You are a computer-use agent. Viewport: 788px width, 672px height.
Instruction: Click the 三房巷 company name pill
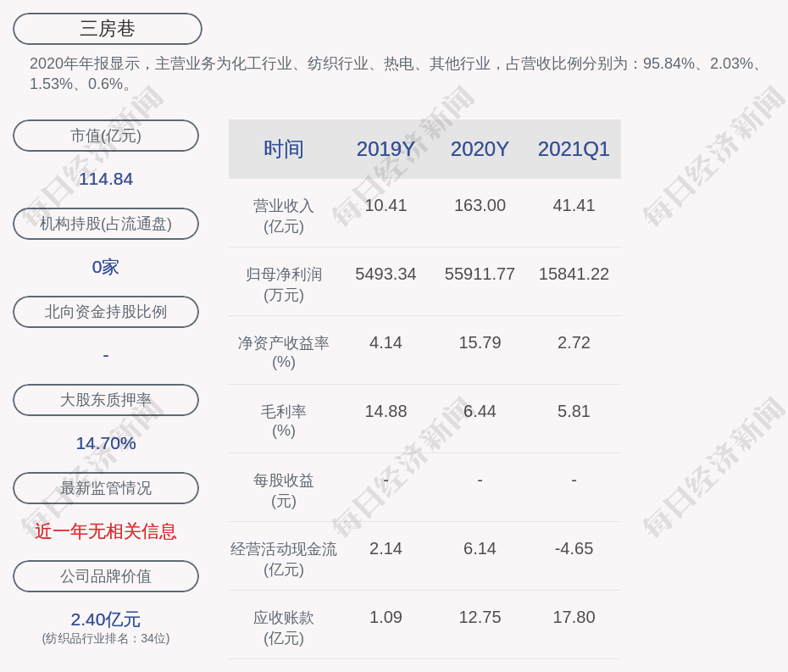click(108, 29)
